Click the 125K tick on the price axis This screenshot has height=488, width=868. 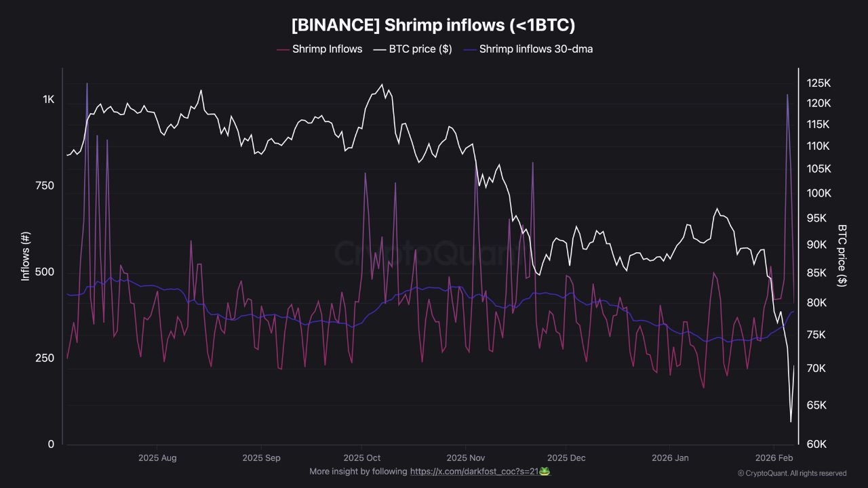pyautogui.click(x=818, y=83)
